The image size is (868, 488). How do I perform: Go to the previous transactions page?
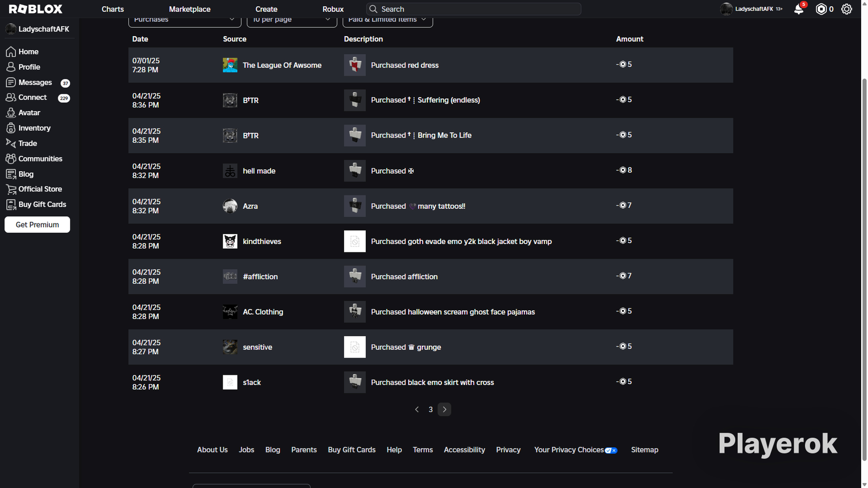click(417, 409)
